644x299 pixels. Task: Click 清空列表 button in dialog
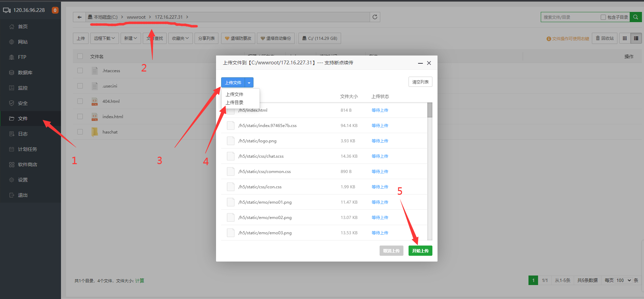[420, 82]
